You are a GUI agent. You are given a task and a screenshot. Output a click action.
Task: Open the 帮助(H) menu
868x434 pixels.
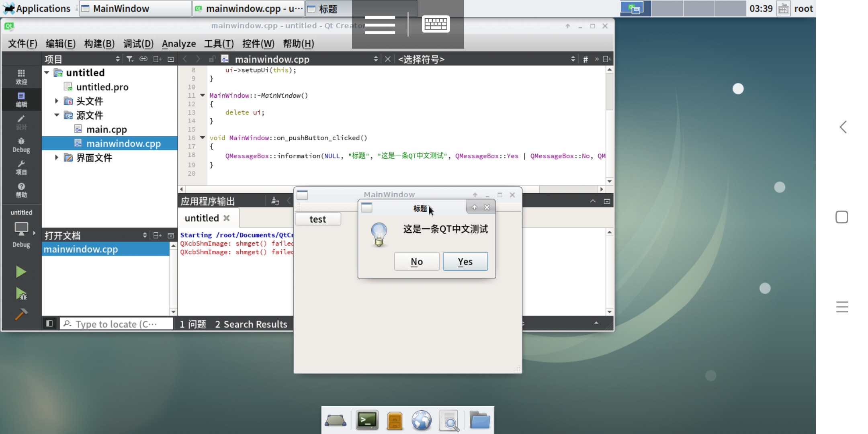click(299, 43)
